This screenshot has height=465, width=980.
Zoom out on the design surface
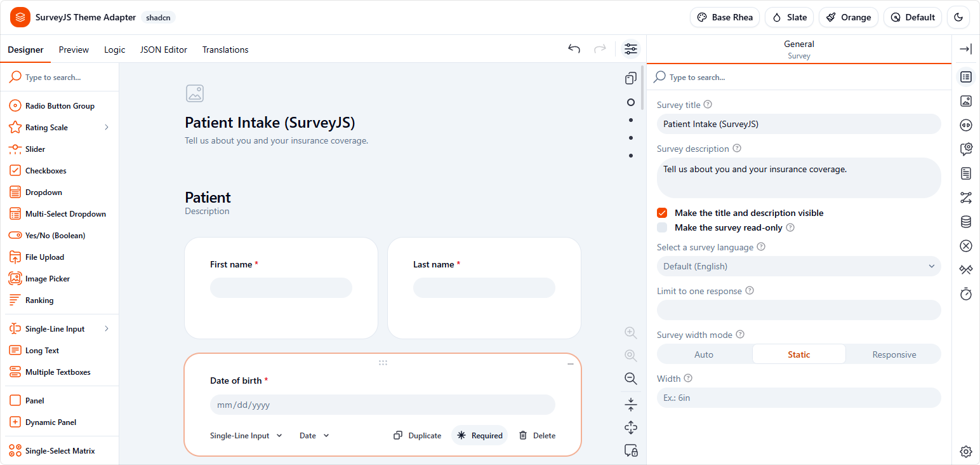631,379
